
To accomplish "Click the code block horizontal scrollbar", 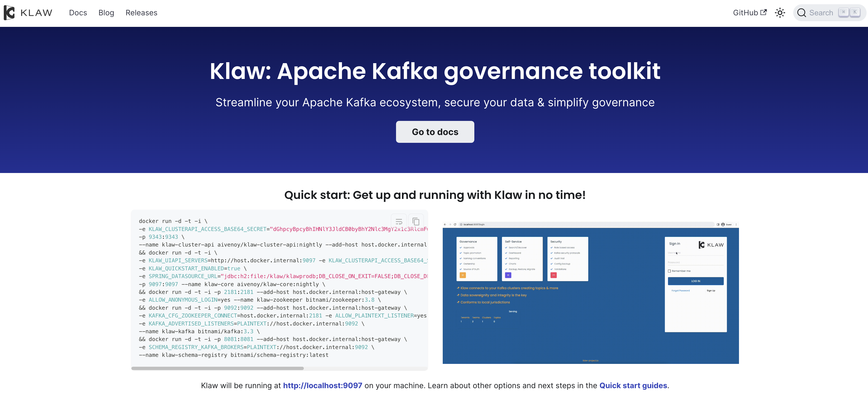I will pos(217,368).
